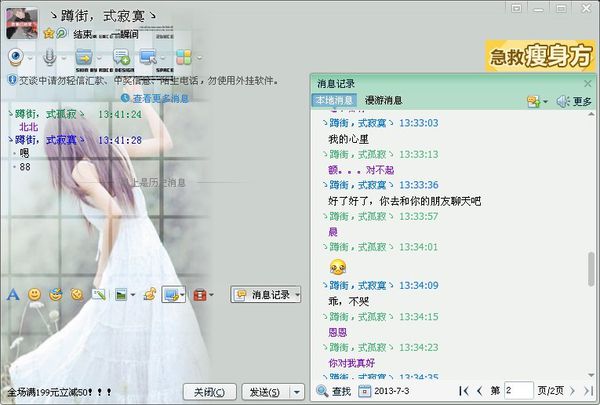Viewport: 600px width, 405px height.
Task: Click the message 好了好了，你去和你的朋友聊天吧
Action: pyautogui.click(x=404, y=201)
